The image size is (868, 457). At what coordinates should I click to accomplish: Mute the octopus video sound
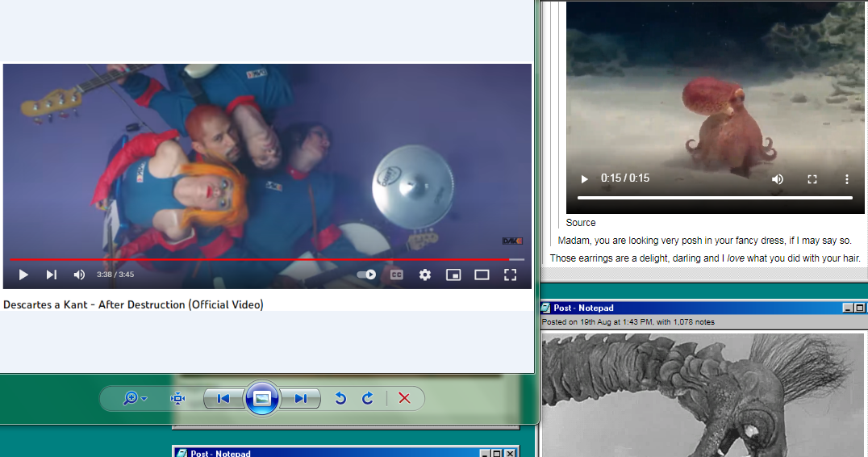point(777,179)
